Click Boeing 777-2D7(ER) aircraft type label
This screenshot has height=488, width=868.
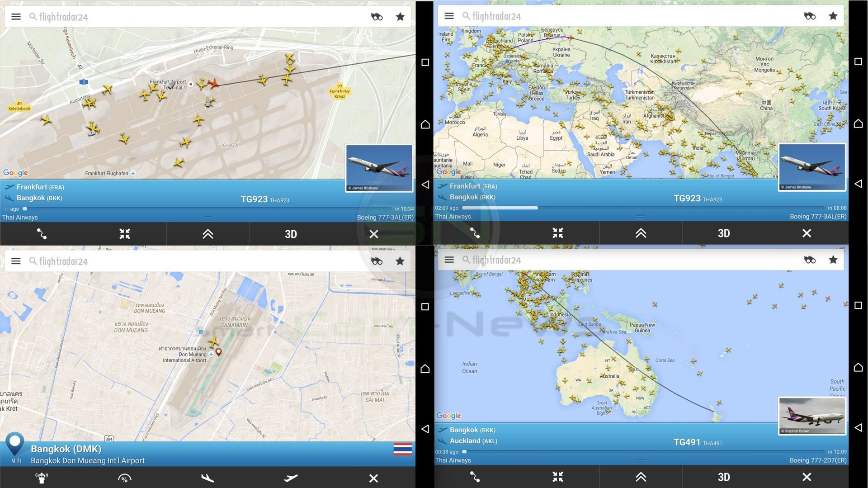click(818, 460)
